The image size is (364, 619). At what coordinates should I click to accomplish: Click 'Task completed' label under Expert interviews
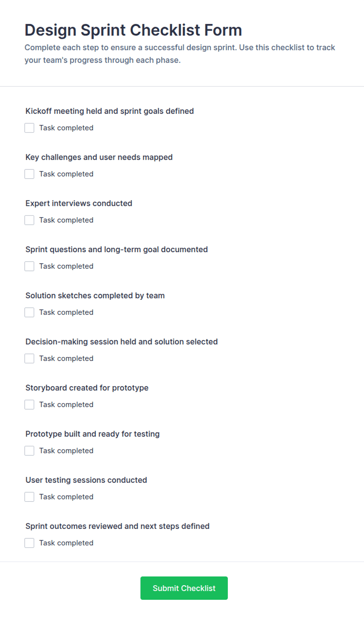tap(66, 220)
